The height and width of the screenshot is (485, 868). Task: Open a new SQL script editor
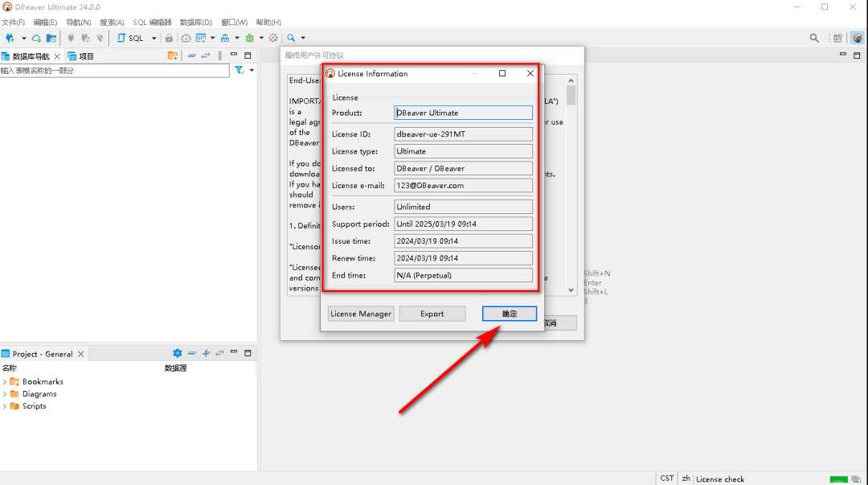[x=130, y=39]
